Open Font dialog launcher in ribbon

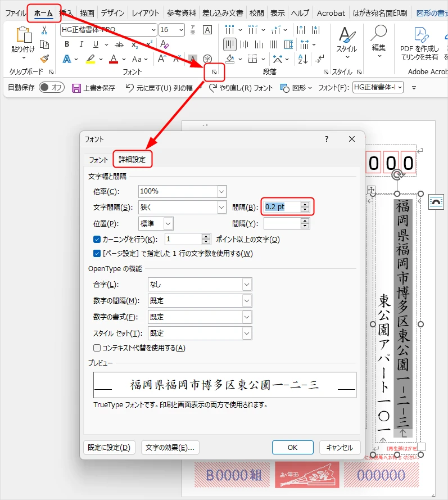(x=214, y=72)
